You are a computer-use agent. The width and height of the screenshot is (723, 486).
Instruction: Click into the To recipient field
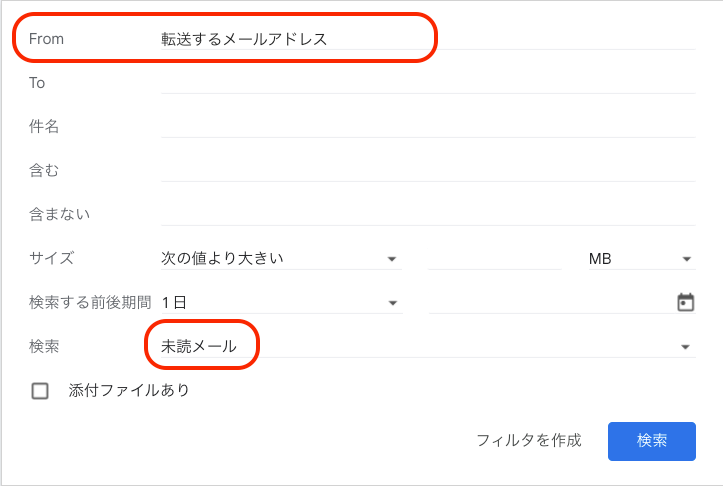[x=428, y=83]
